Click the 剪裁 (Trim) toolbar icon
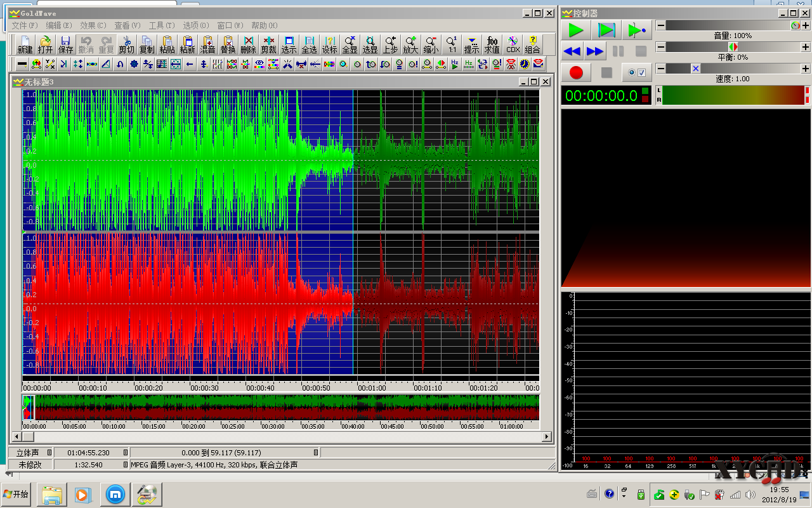The width and height of the screenshot is (812, 508). [x=268, y=44]
